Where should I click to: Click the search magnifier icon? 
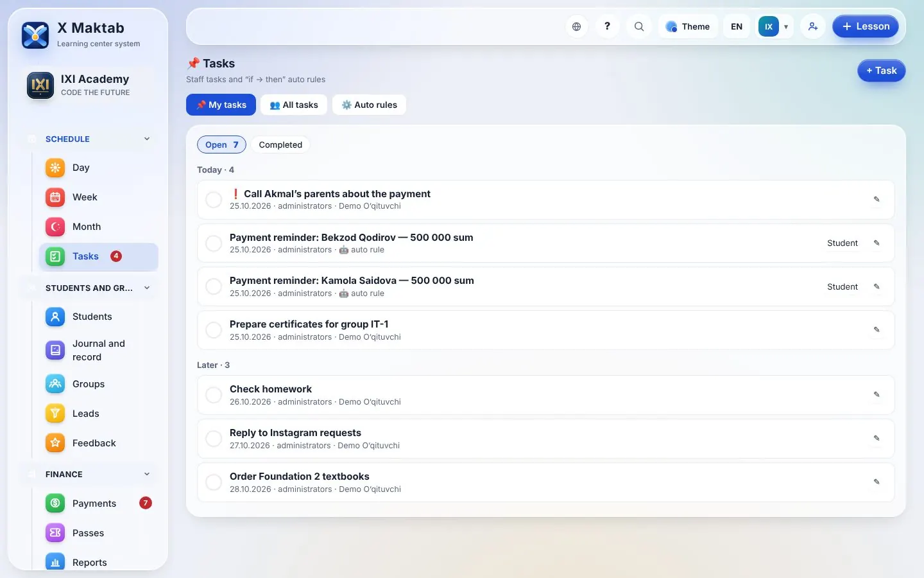pyautogui.click(x=639, y=27)
